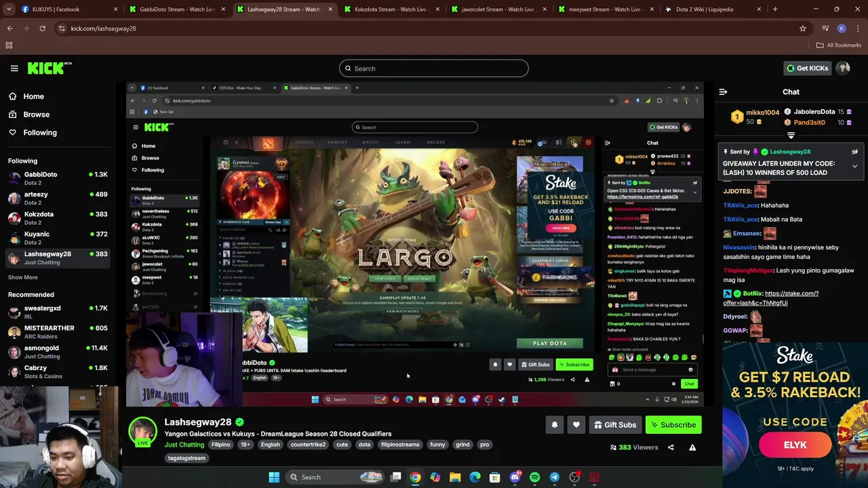Click the Gift Subs button
The height and width of the screenshot is (488, 868).
tap(615, 425)
